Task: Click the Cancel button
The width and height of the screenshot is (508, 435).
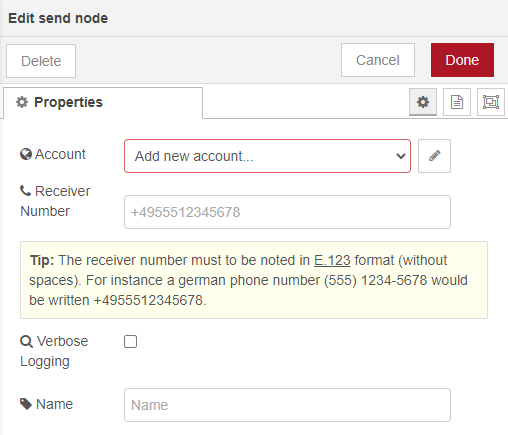Action: [378, 60]
